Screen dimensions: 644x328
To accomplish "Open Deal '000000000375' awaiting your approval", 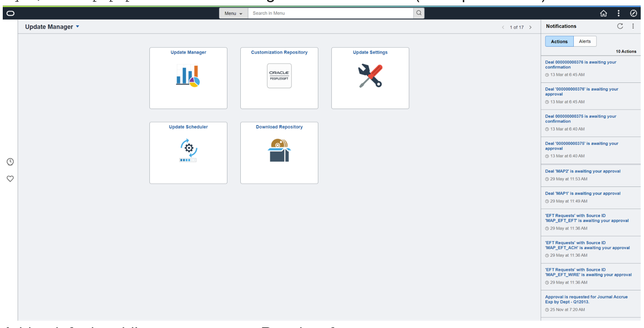I will [x=581, y=146].
